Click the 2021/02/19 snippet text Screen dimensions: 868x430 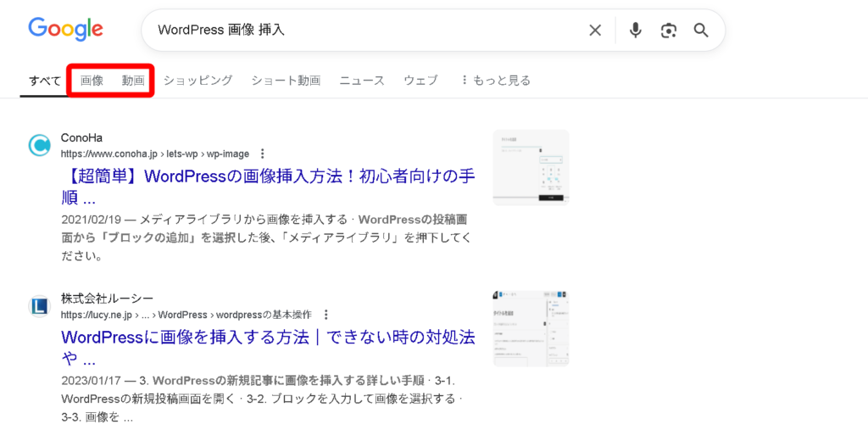(266, 237)
